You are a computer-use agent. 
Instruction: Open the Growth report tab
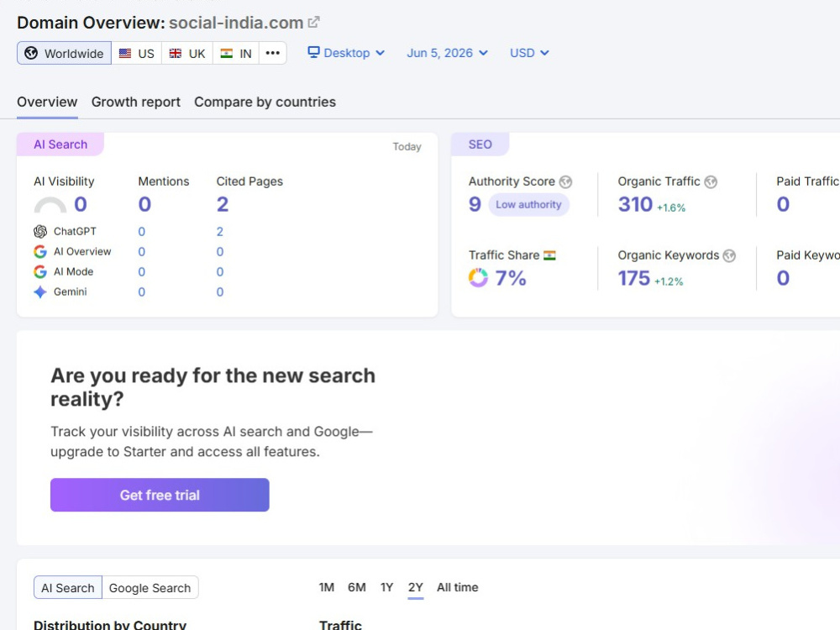[x=136, y=102]
